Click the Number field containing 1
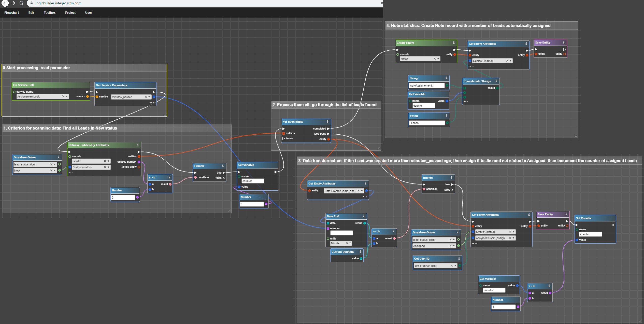The image size is (644, 324). 504,307
